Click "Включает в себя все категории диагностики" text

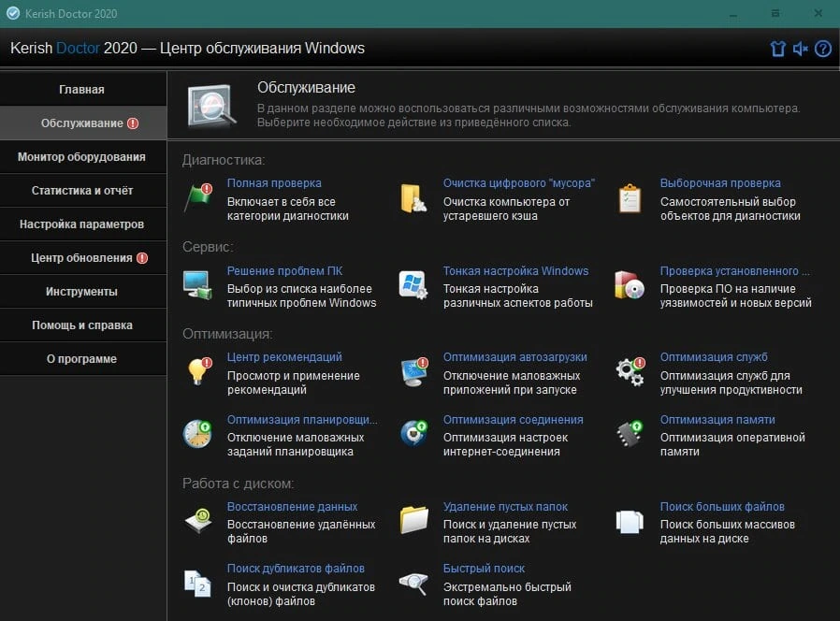(x=288, y=209)
